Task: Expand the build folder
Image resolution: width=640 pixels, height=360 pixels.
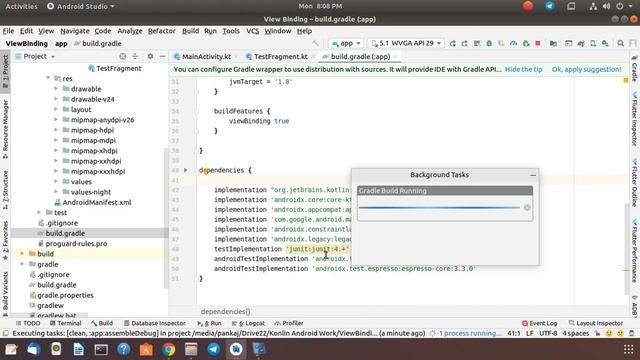Action: [x=22, y=253]
